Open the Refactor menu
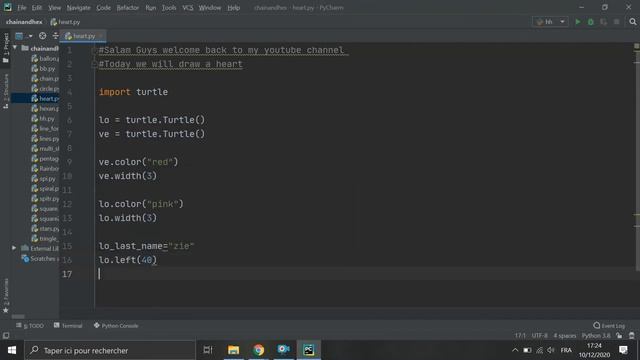The height and width of the screenshot is (360, 640). click(128, 8)
